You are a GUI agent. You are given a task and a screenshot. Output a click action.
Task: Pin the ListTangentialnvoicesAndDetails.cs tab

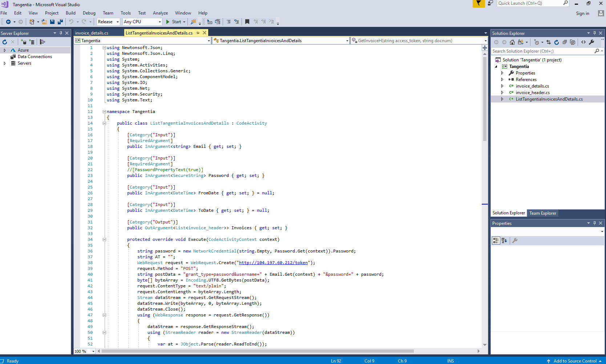[x=198, y=33]
